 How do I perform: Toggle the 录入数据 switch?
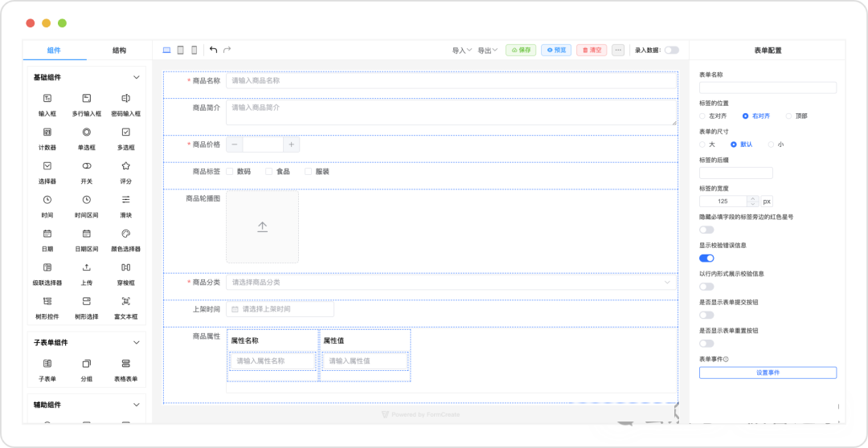670,50
